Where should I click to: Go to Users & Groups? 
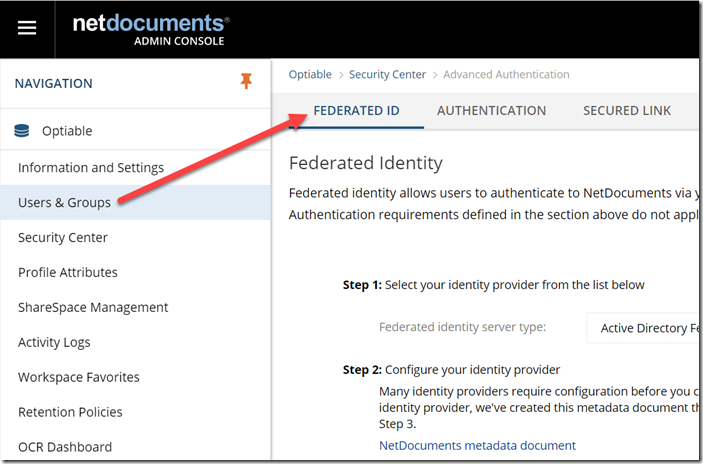point(135,202)
